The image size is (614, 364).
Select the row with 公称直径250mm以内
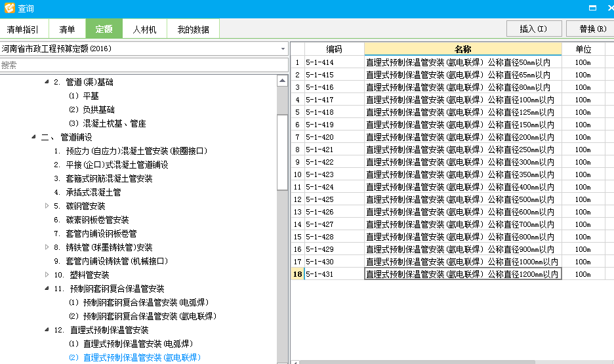pyautogui.click(x=463, y=150)
